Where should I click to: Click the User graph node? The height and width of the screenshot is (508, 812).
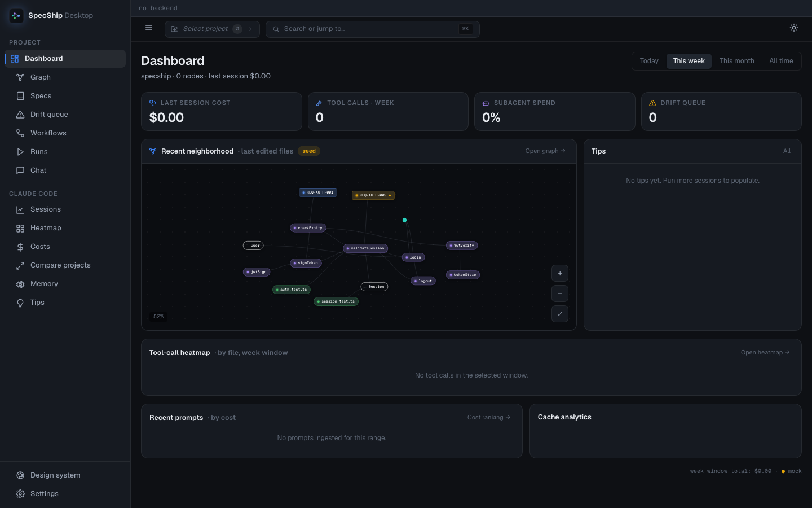point(253,246)
